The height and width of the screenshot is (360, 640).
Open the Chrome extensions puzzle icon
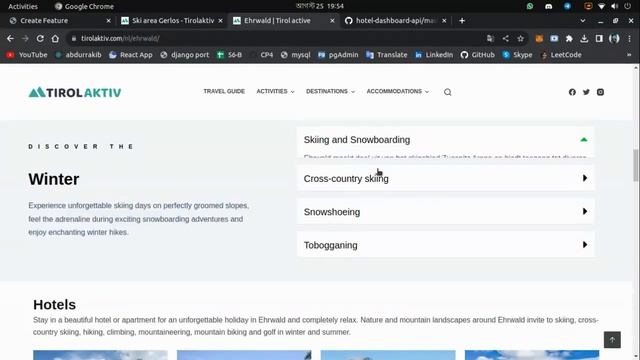(569, 38)
